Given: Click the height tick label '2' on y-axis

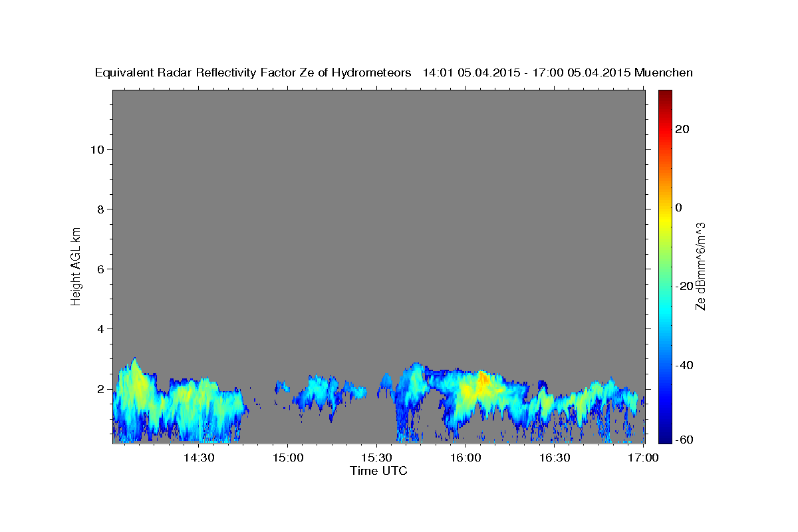Looking at the screenshot, I should tap(100, 388).
